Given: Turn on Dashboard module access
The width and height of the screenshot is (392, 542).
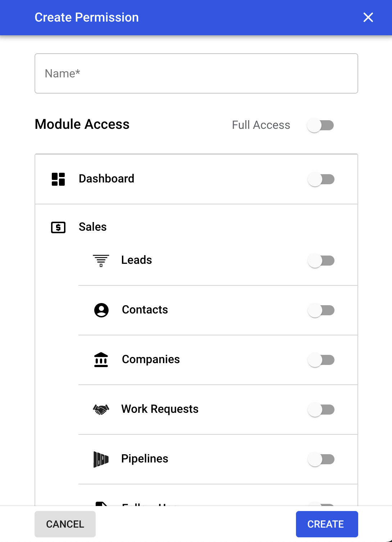Looking at the screenshot, I should 321,179.
